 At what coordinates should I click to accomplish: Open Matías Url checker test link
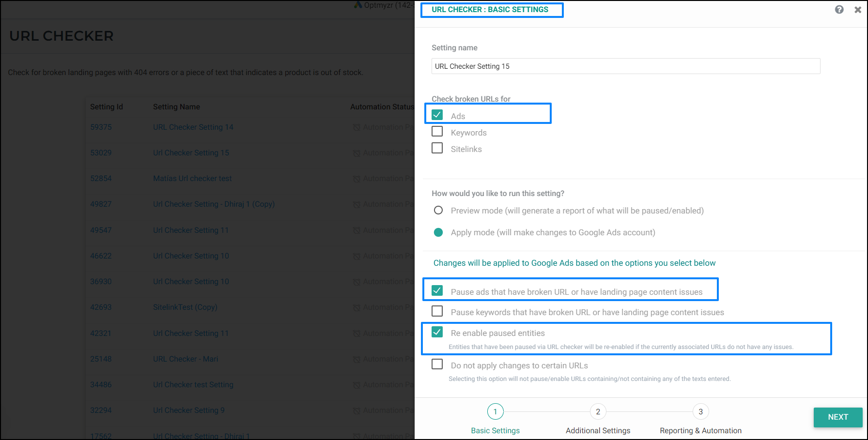[x=192, y=179]
